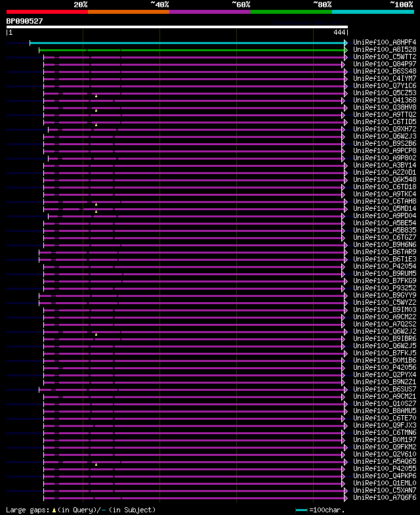Click the yellow query gap marker under C6TAH8 bar
The height and width of the screenshot is (515, 420).
96,204
